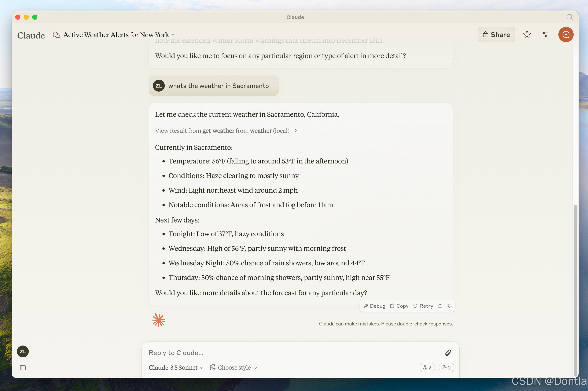The image size is (588, 391).
Task: Open chat controls sliders icon
Action: pyautogui.click(x=545, y=34)
